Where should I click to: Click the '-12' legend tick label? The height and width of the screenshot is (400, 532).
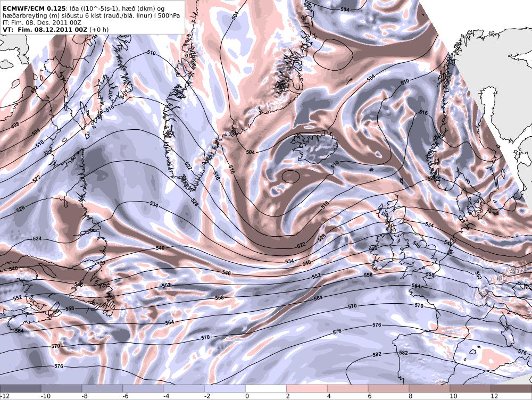[x=5, y=396]
